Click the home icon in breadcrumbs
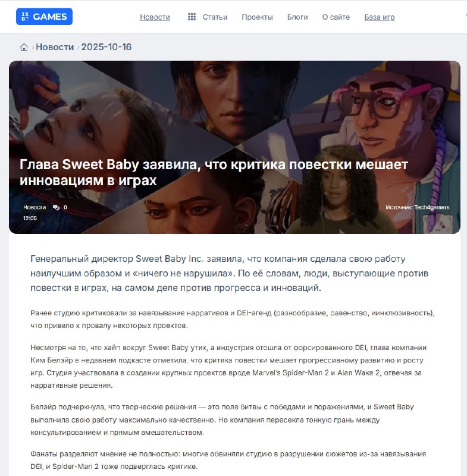 coord(24,47)
